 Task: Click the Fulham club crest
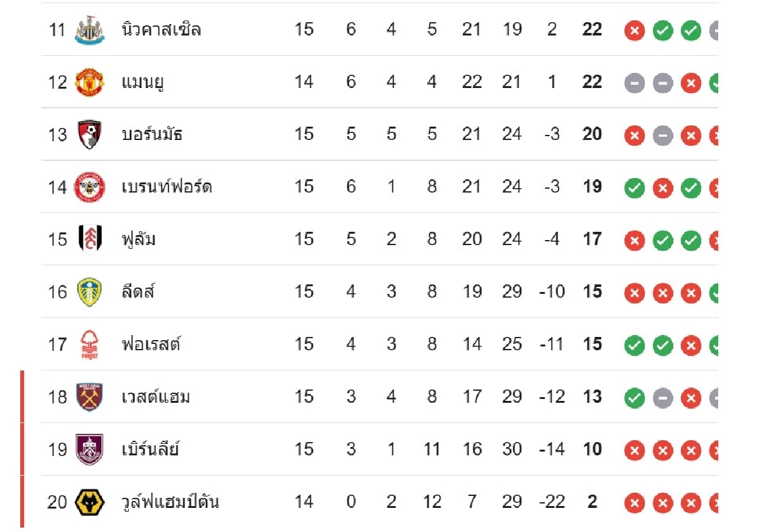coord(89,239)
